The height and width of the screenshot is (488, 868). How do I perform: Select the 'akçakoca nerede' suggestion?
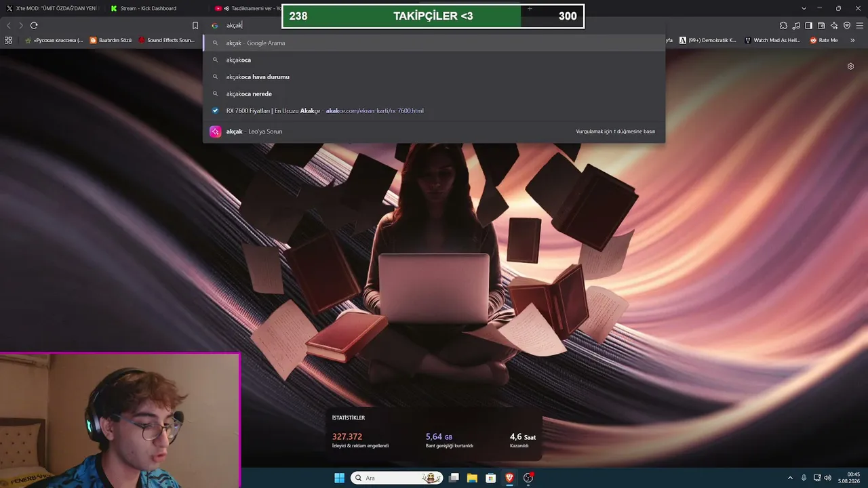click(x=434, y=94)
